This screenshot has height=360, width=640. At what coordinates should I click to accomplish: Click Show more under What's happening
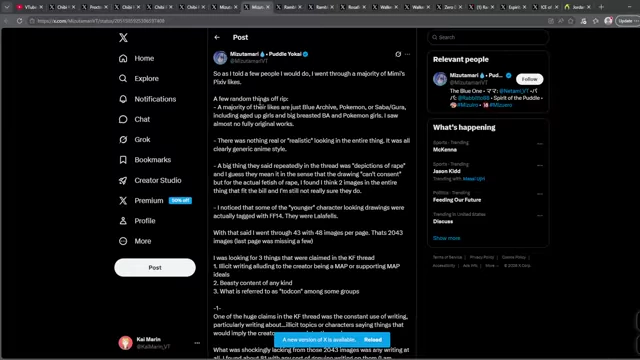446,238
